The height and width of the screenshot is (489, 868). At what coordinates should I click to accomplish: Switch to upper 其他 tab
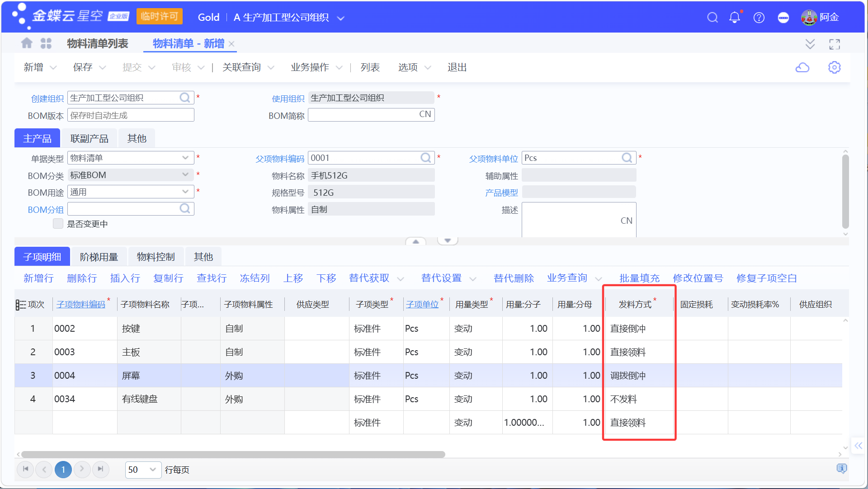click(137, 138)
